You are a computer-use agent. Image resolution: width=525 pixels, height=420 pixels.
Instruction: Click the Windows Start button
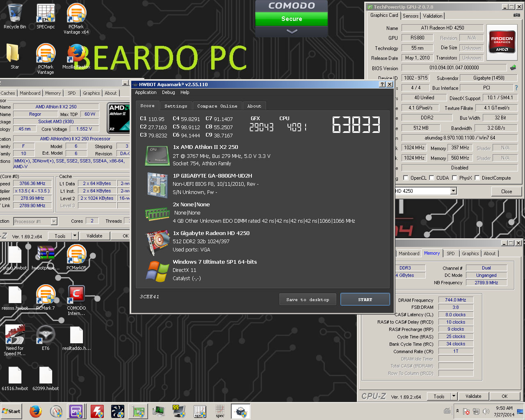pyautogui.click(x=11, y=411)
